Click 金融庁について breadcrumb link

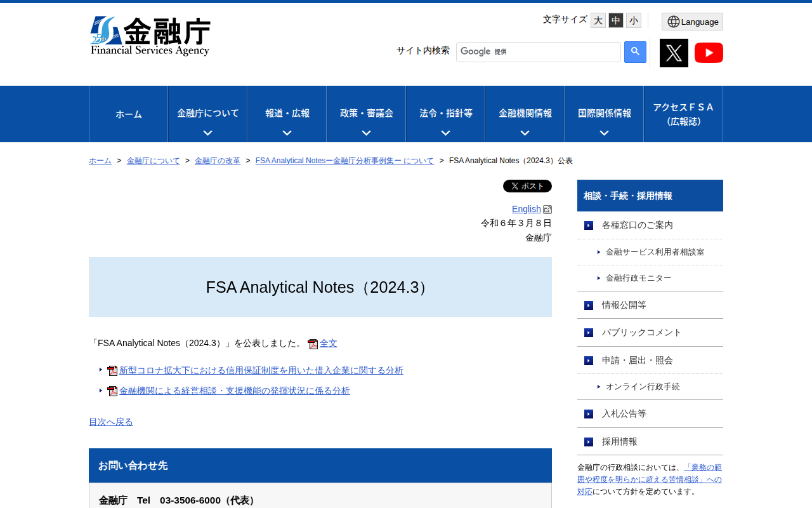click(x=154, y=161)
